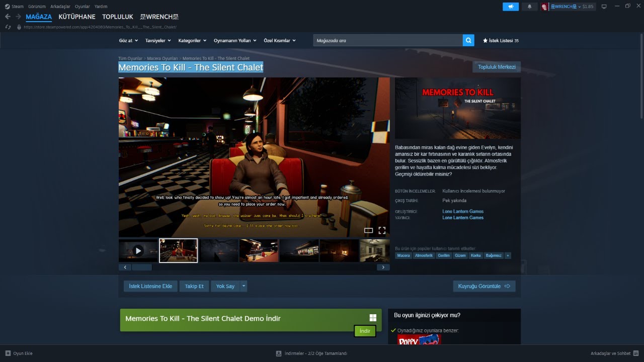The image size is (644, 362).
Task: Open the arrow dropdown beside Yok Say
Action: tap(244, 286)
